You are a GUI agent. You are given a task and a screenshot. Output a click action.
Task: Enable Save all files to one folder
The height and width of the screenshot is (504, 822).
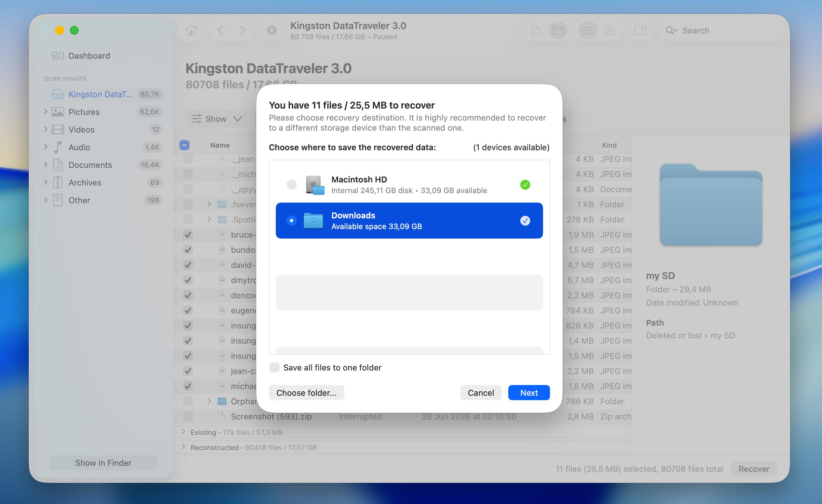pyautogui.click(x=274, y=367)
